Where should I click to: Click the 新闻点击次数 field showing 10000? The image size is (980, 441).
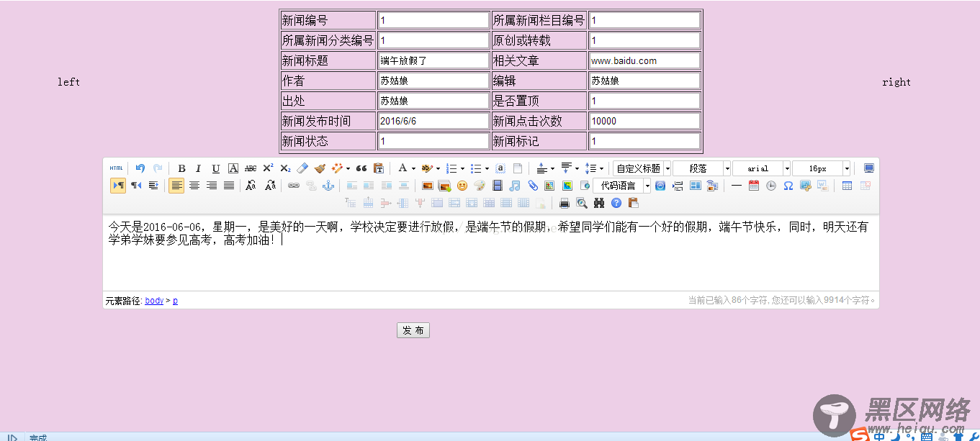tap(644, 121)
